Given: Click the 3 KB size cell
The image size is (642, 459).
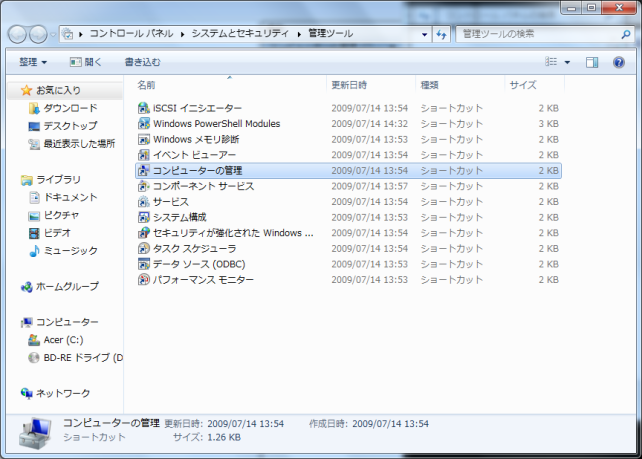Looking at the screenshot, I should pyautogui.click(x=548, y=124).
